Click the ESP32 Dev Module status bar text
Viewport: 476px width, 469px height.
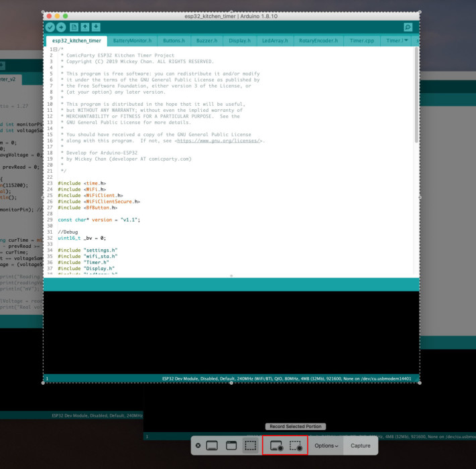pyautogui.click(x=286, y=379)
